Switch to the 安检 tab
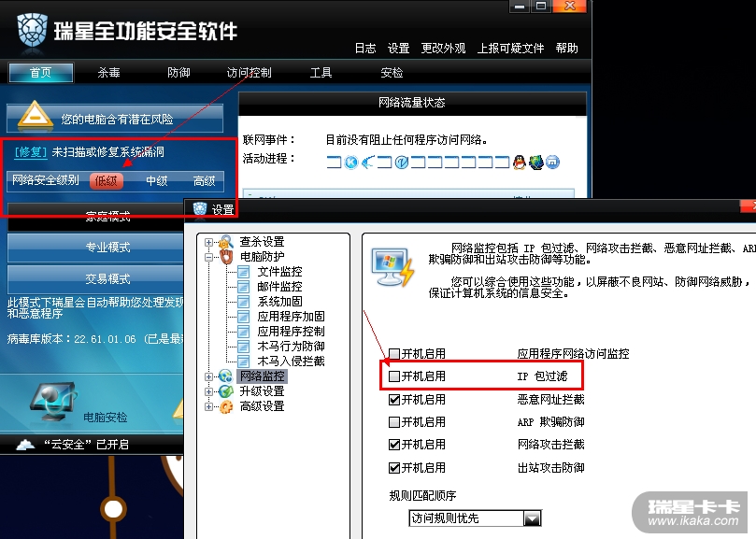The width and height of the screenshot is (756, 539). coord(392,73)
